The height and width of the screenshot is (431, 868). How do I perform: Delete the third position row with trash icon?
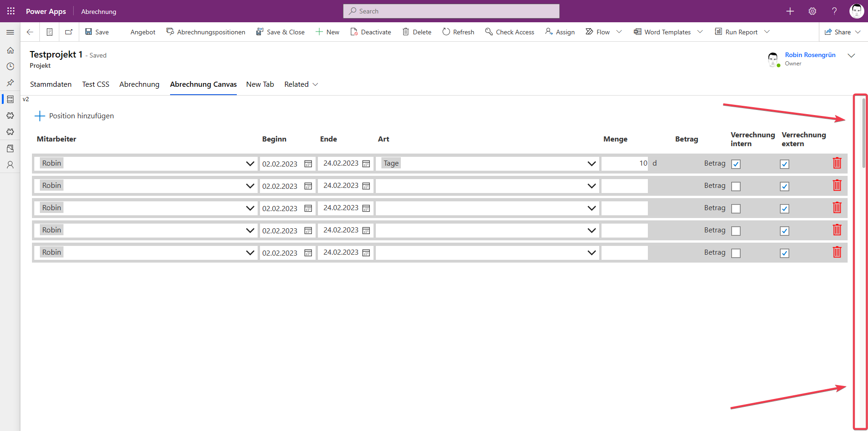click(x=837, y=208)
